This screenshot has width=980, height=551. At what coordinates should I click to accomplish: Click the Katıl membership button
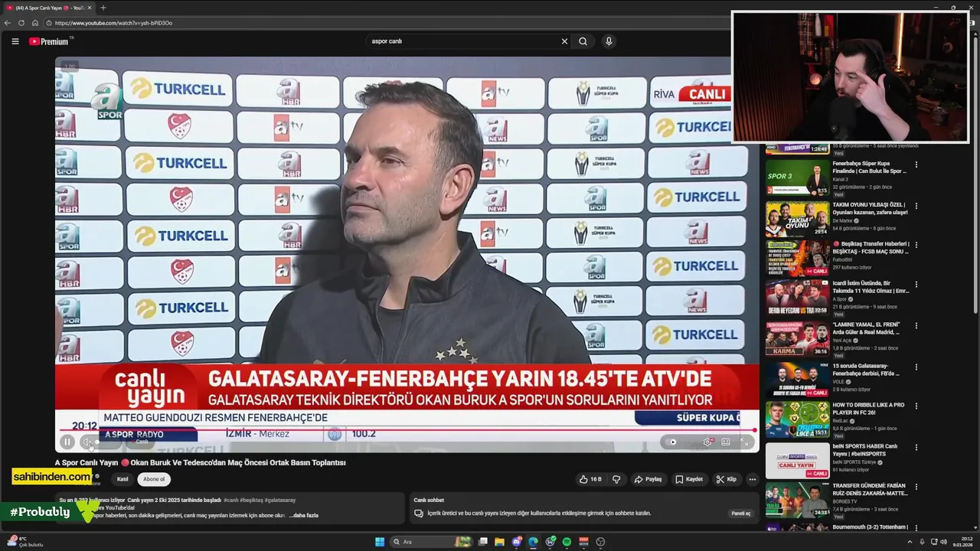[122, 479]
